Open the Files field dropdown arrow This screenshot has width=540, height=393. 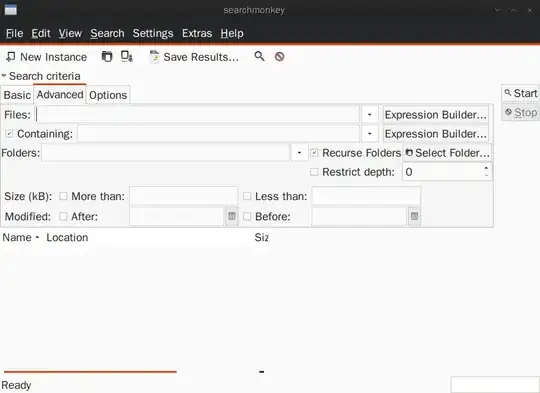tap(370, 114)
